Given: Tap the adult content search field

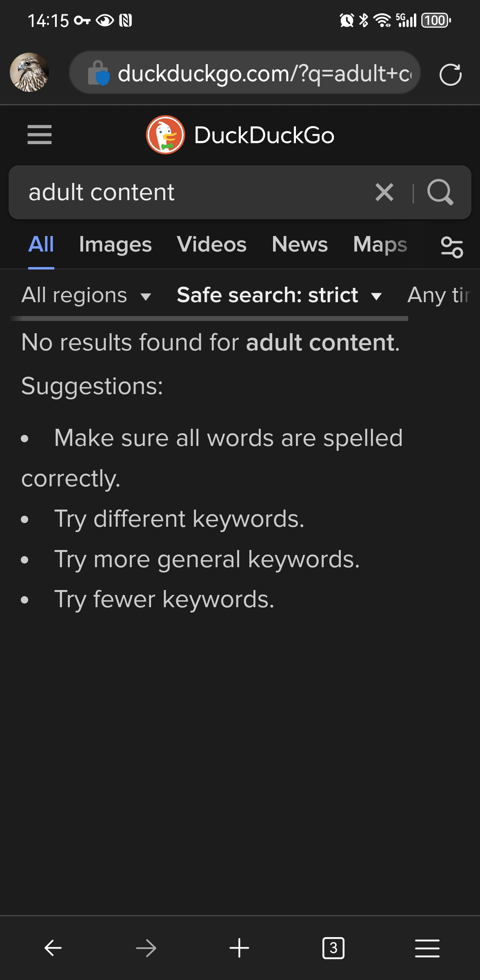Looking at the screenshot, I should tap(163, 192).
